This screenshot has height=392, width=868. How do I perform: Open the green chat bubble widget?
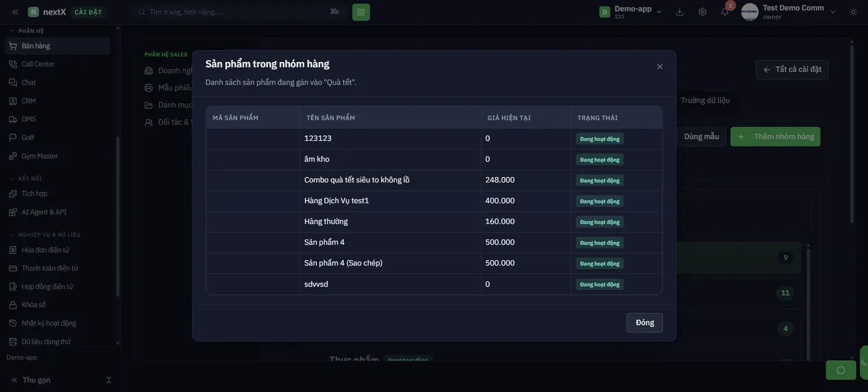(841, 370)
